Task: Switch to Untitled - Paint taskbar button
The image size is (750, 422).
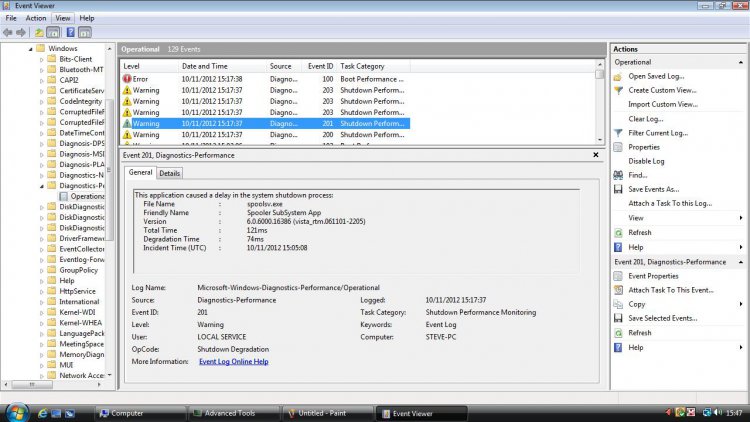Action: (x=327, y=413)
